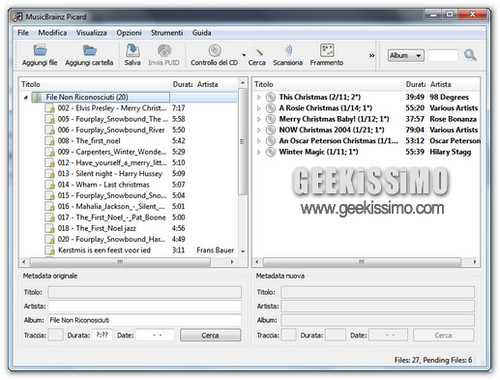
Task: Click the This Christmas album disc icon
Action: click(x=271, y=97)
